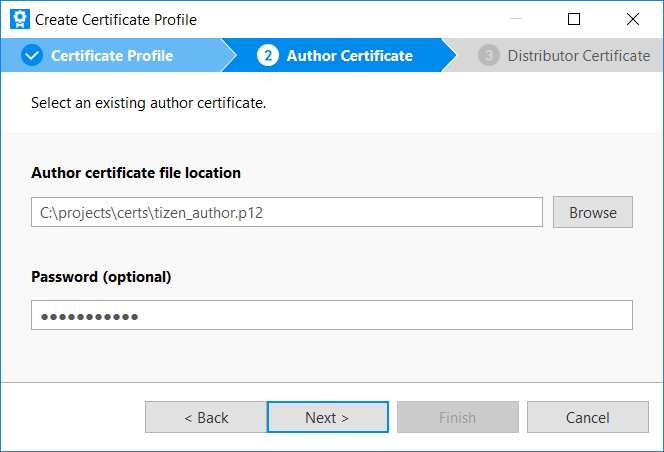Close the dialog with the X button
664x452 pixels.
pyautogui.click(x=633, y=19)
